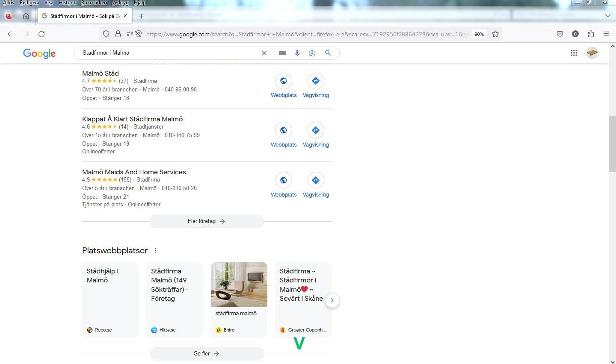The image size is (616, 364).
Task: Go to the Google logo homepage
Action: (39, 53)
